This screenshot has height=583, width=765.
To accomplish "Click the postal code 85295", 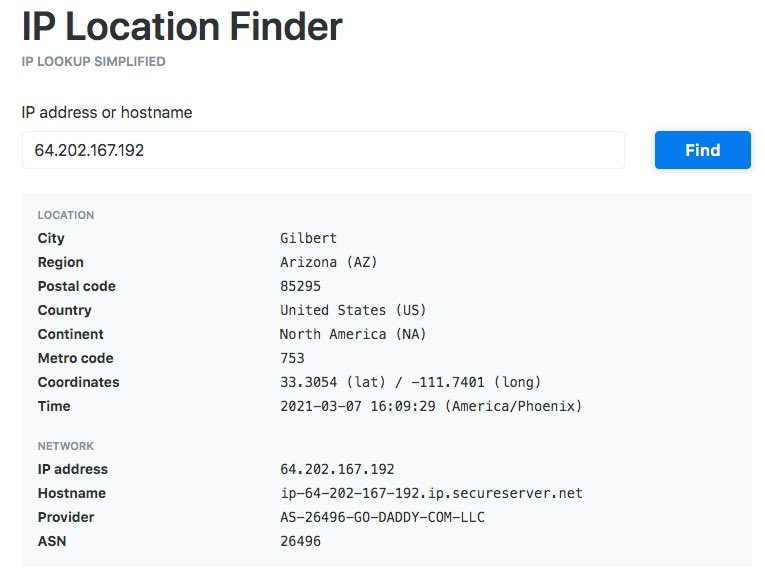I will point(301,286).
